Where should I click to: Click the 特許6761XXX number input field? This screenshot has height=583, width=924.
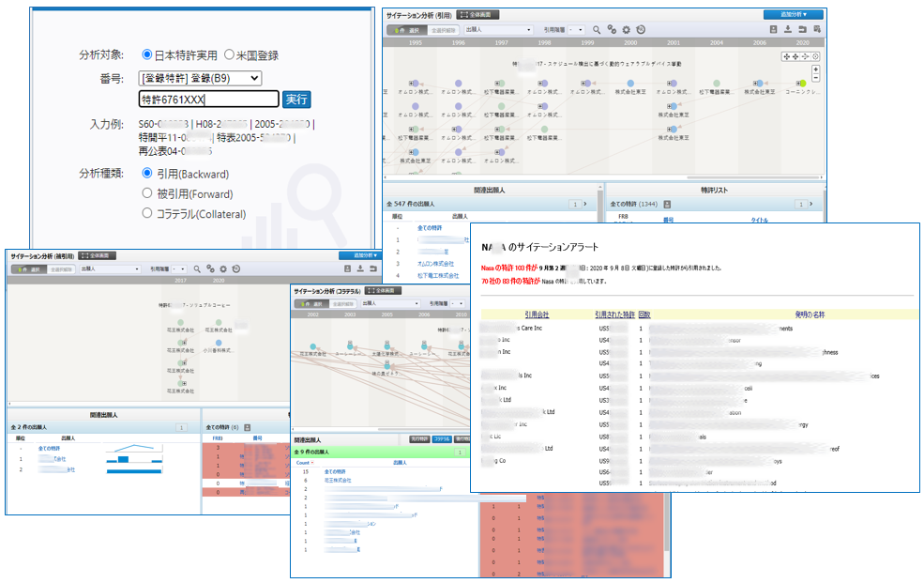[208, 100]
